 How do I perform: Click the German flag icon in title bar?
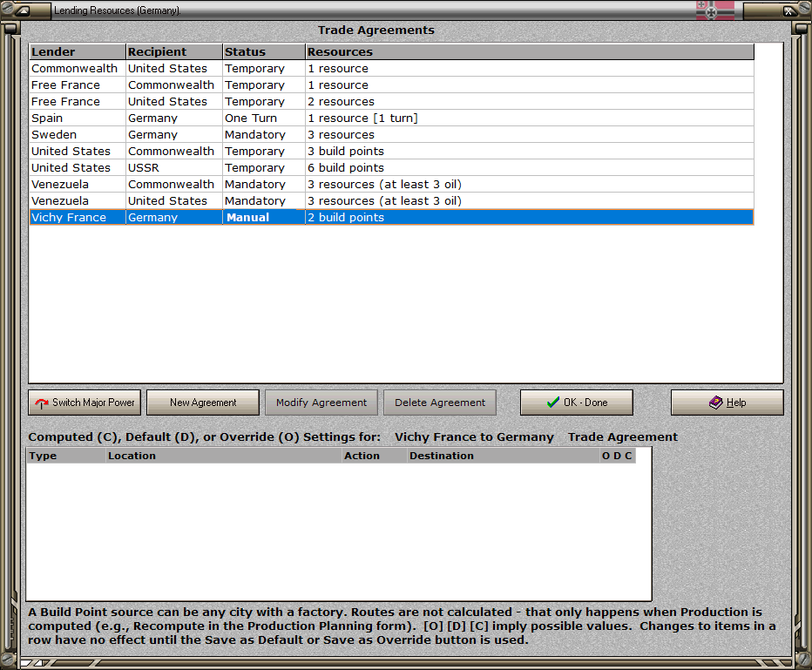click(x=715, y=10)
